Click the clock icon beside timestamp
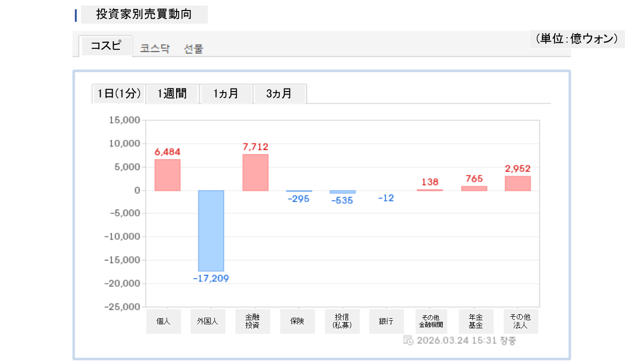This screenshot has height=362, width=644. tap(408, 340)
